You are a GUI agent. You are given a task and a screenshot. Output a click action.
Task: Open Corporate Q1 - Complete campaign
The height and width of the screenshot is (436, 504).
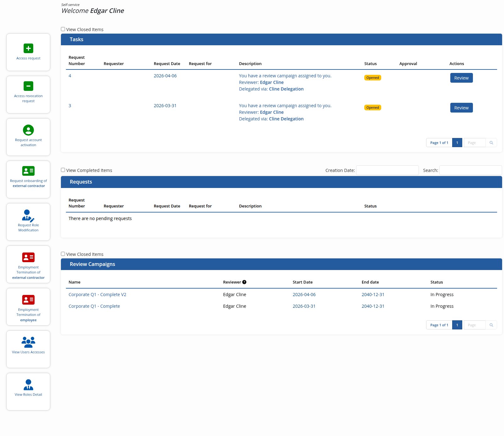(94, 306)
